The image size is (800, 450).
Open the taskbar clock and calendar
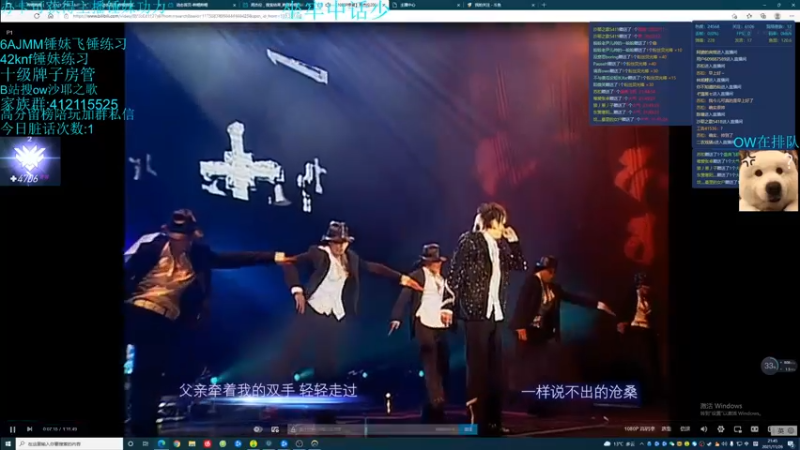[772, 444]
